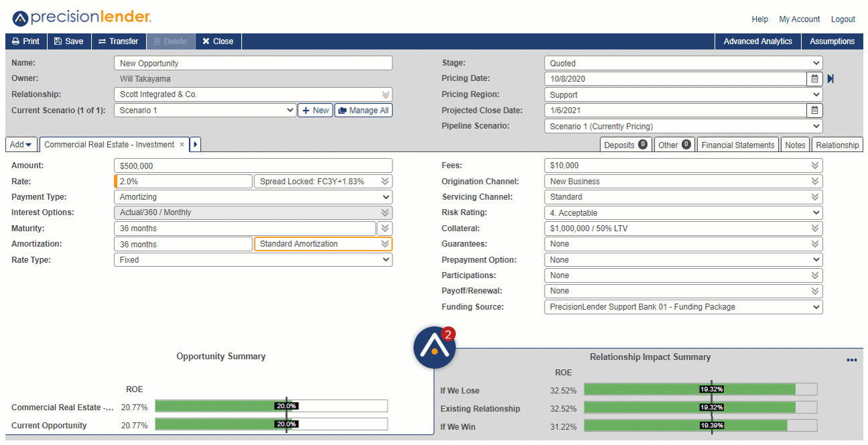
Task: Click the Amount field
Action: (x=253, y=166)
